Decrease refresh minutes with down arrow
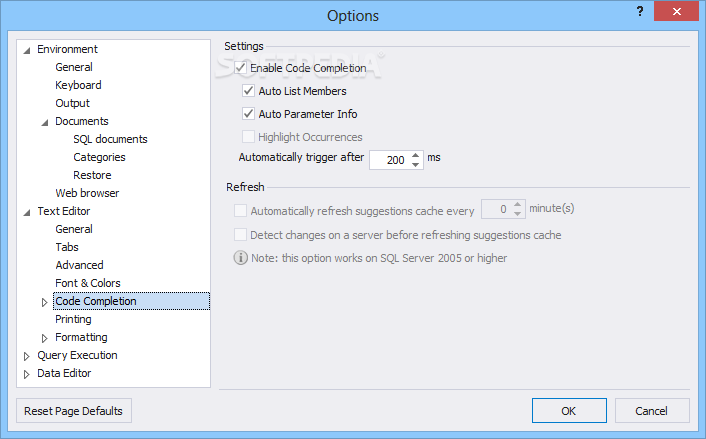Viewport: 706px width, 439px height. click(518, 213)
